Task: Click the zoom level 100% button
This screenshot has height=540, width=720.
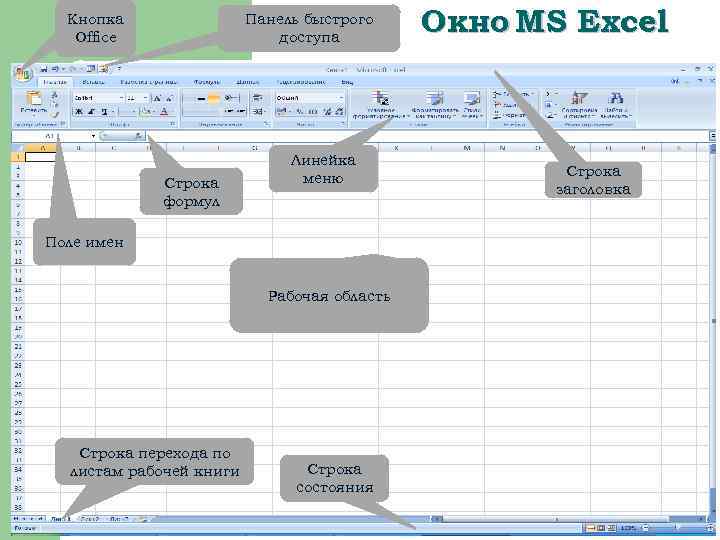Action: (x=628, y=528)
